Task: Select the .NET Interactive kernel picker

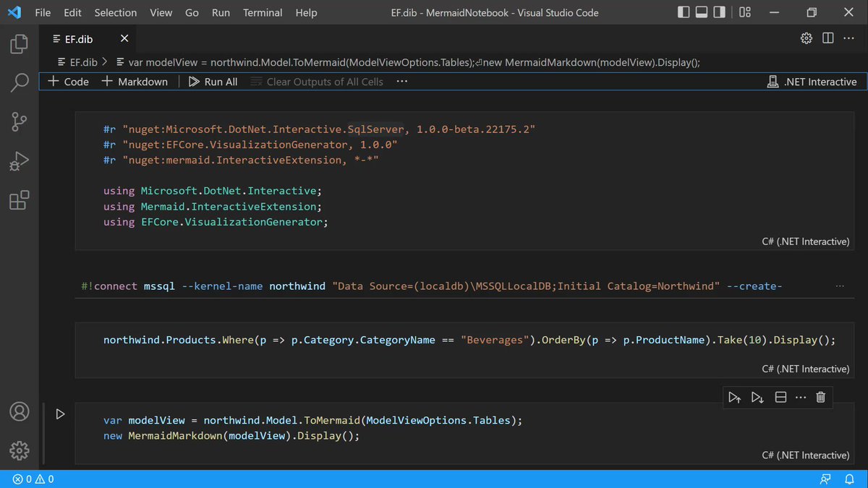Action: tap(812, 82)
